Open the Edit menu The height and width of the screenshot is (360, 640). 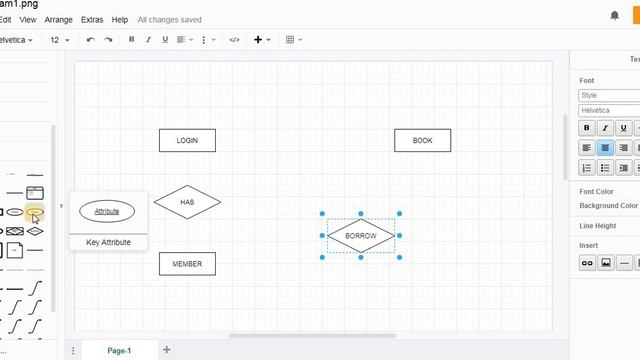coord(5,20)
